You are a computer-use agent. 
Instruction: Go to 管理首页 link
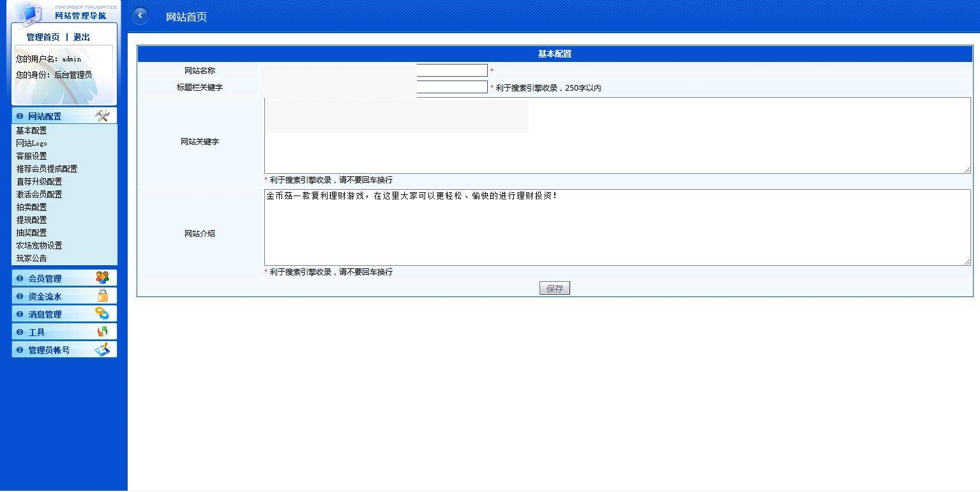coord(43,37)
